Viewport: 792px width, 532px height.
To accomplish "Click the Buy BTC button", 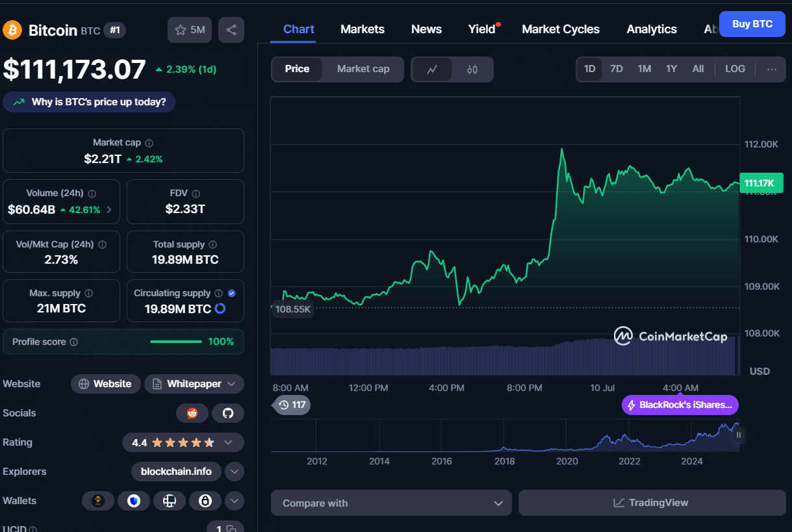I will [x=752, y=24].
